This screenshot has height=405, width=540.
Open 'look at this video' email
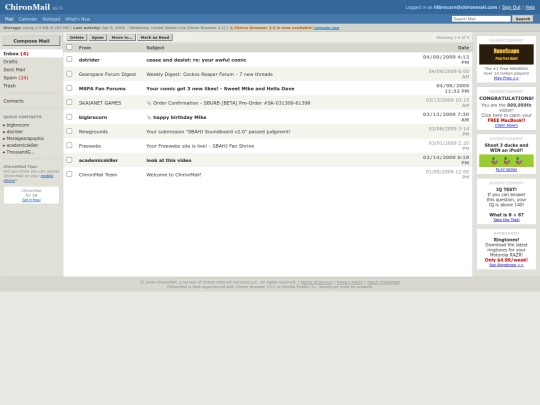pyautogui.click(x=169, y=160)
